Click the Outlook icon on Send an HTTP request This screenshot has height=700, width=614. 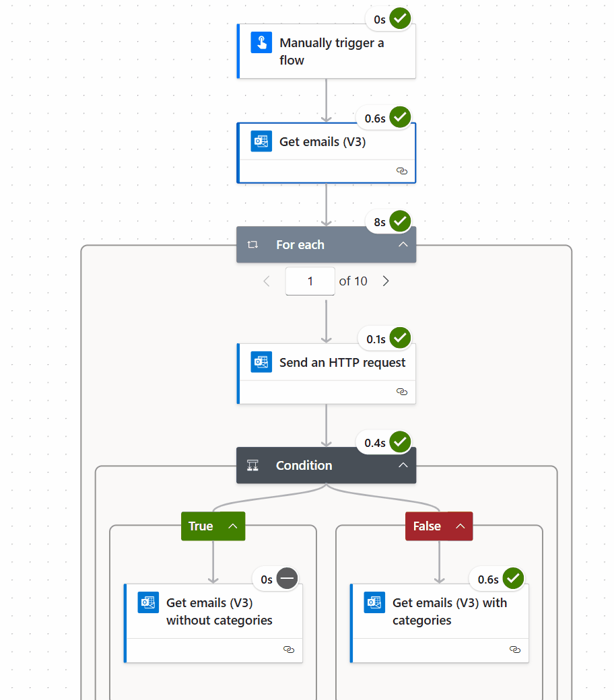pyautogui.click(x=261, y=362)
